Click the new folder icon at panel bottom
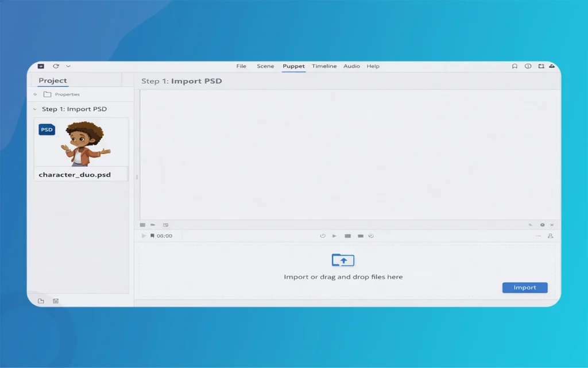The image size is (588, 368). [41, 301]
